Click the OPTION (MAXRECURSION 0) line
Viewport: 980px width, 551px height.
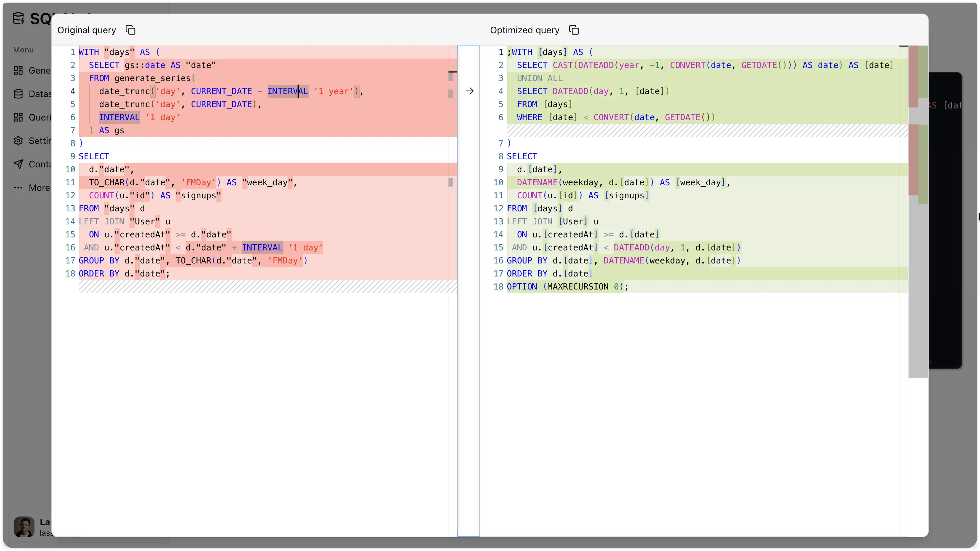567,286
